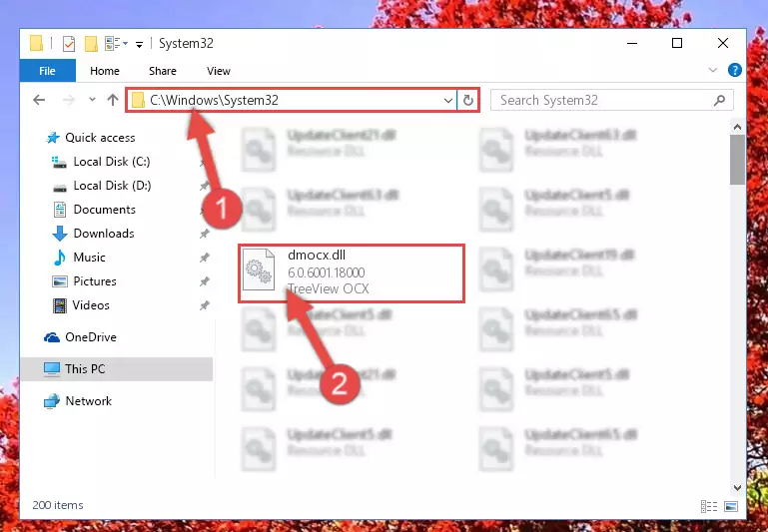Viewport: 768px width, 532px height.
Task: Unpin Downloads using its pin icon
Action: click(x=205, y=234)
